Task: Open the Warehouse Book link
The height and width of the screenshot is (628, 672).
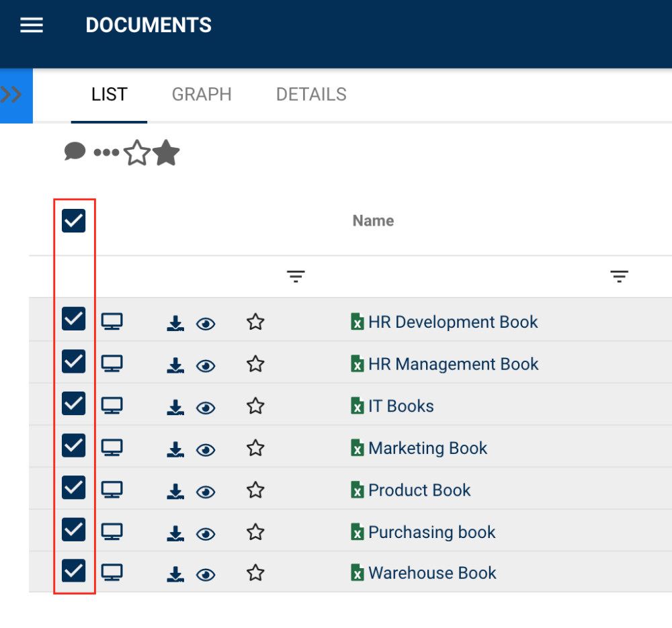Action: pos(432,573)
